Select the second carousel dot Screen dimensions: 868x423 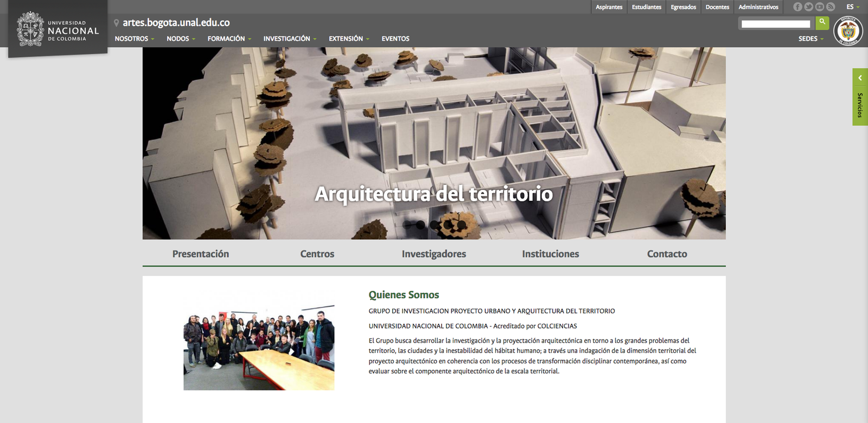[x=420, y=225]
